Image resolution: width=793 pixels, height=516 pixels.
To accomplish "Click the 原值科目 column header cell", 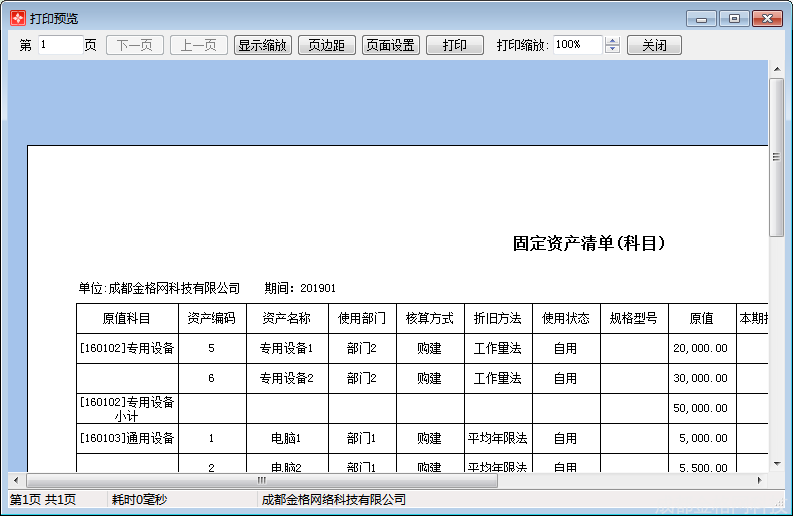I will (127, 319).
